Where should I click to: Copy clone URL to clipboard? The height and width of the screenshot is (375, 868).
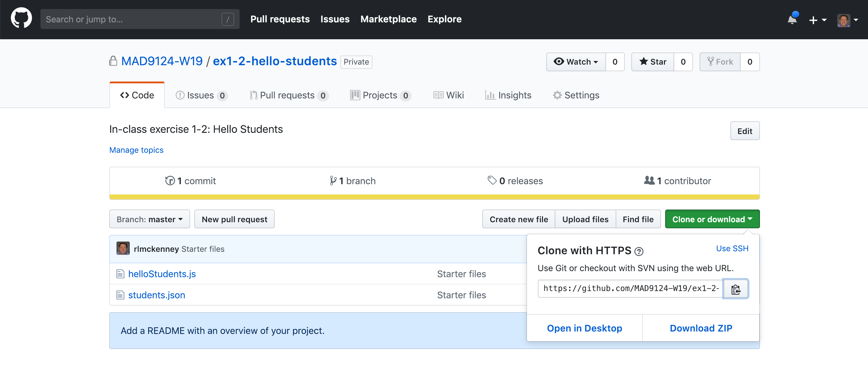(736, 289)
